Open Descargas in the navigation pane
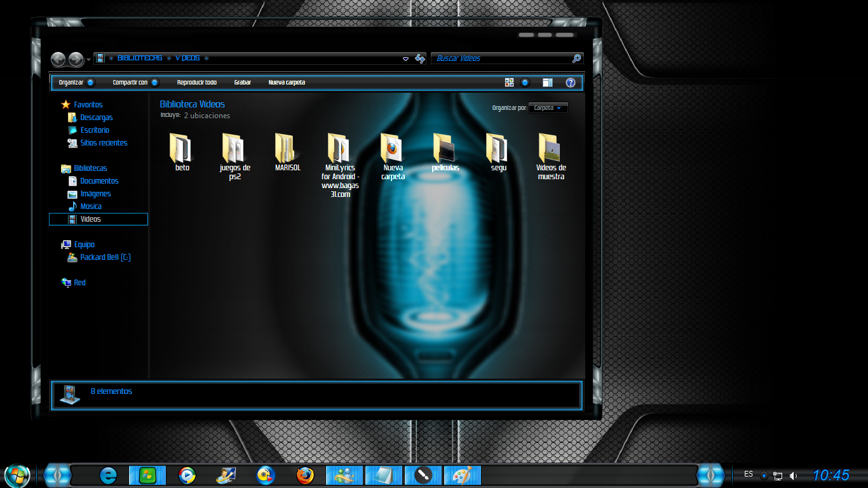The height and width of the screenshot is (488, 868). click(x=96, y=118)
